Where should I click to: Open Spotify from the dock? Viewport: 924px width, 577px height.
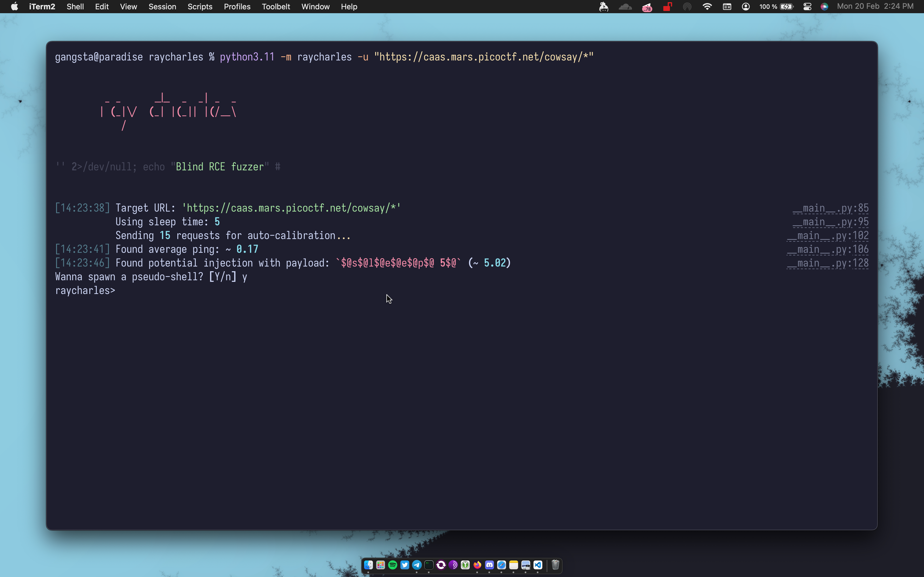392,565
